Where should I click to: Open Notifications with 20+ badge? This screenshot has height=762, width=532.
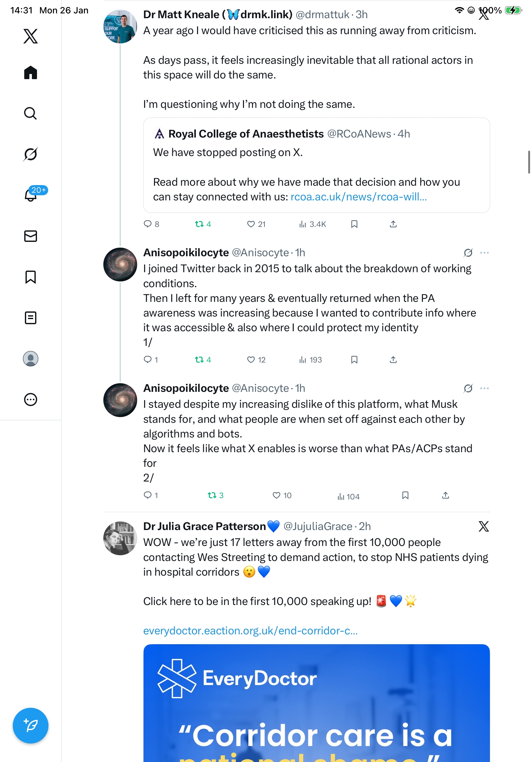pos(31,195)
